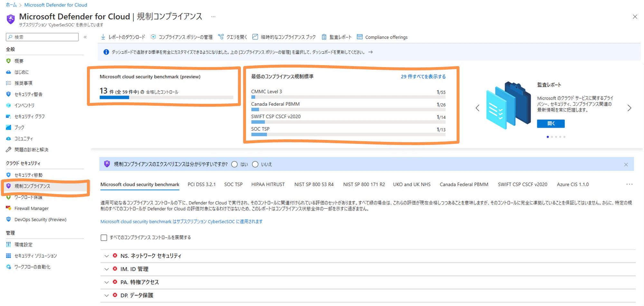
Task: Click the セキュリティ警告 shield icon
Action: coord(9,94)
